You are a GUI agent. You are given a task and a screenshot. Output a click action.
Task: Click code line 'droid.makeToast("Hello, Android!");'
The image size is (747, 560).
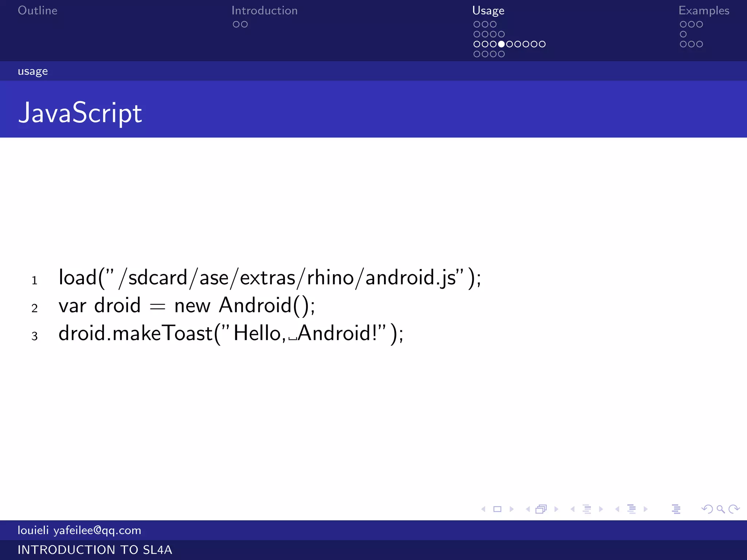point(231,333)
